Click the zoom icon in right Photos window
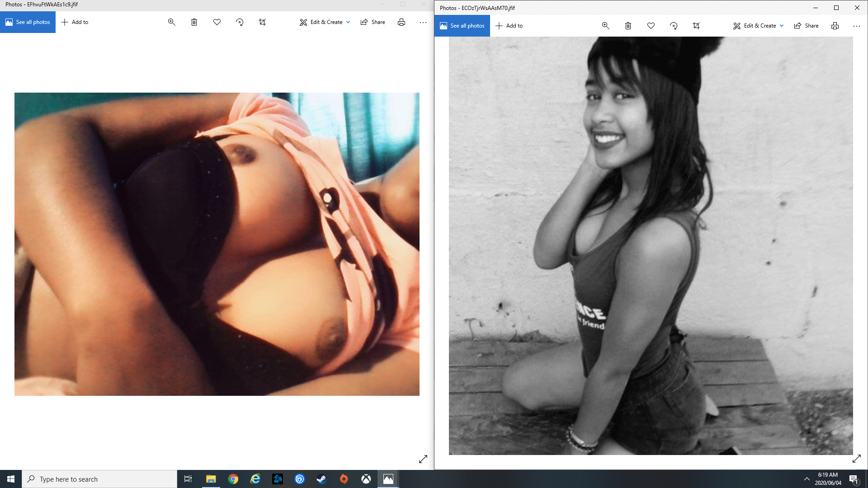Viewport: 868px width, 488px height. point(605,26)
